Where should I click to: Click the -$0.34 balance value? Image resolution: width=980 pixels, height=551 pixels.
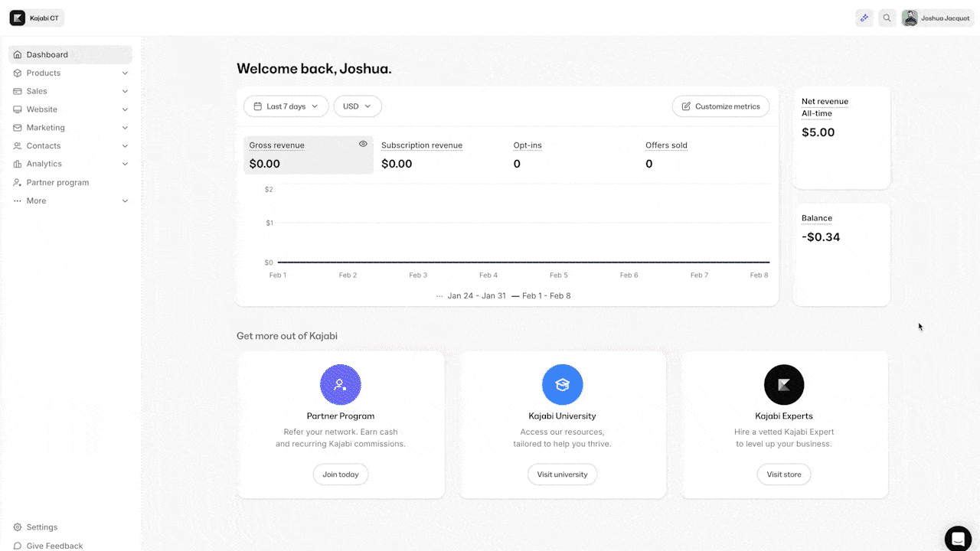821,237
